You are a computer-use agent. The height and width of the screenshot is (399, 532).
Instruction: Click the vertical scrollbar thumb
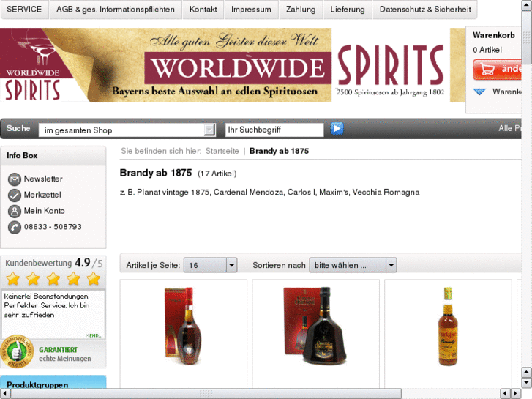(527, 38)
